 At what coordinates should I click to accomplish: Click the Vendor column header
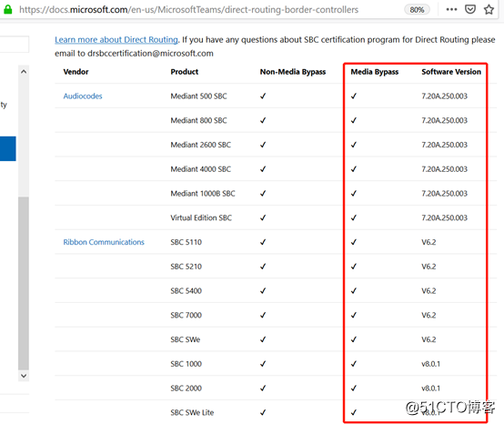pos(76,72)
